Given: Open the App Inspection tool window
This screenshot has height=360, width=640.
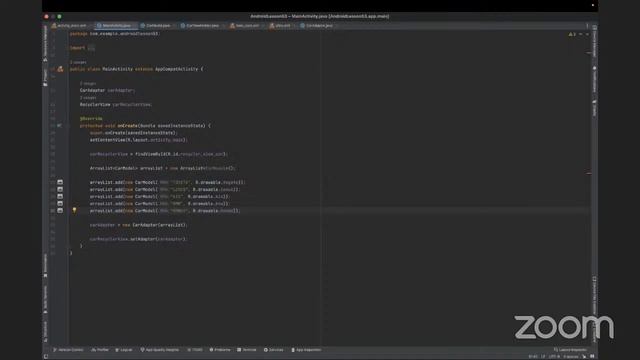Looking at the screenshot, I should tap(306, 350).
